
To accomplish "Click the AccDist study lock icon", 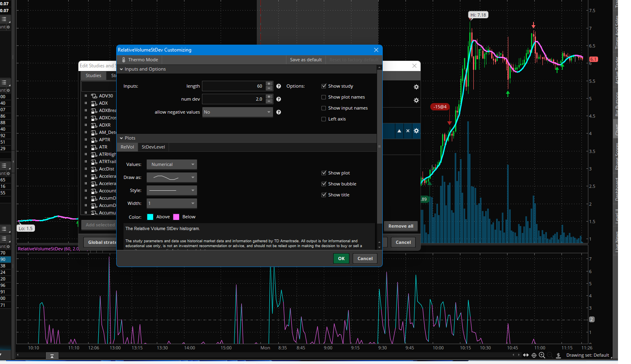I will 94,169.
